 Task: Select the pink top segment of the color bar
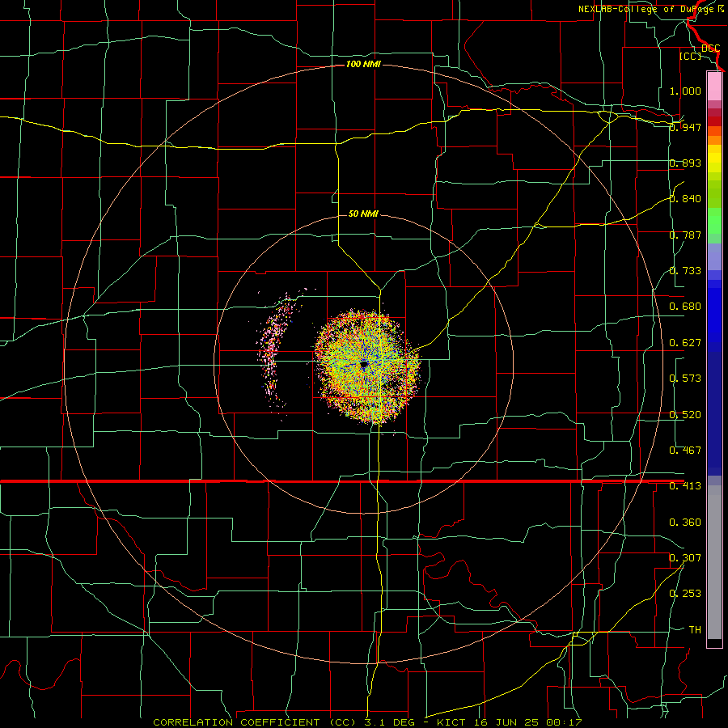[x=714, y=87]
